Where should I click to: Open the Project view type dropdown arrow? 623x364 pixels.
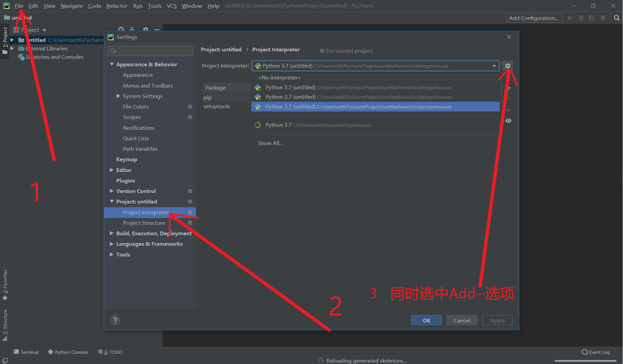tap(44, 30)
